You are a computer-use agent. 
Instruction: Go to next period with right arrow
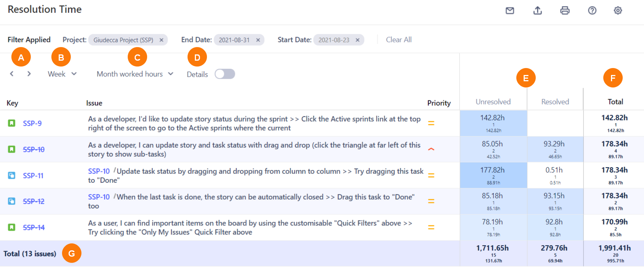click(29, 74)
